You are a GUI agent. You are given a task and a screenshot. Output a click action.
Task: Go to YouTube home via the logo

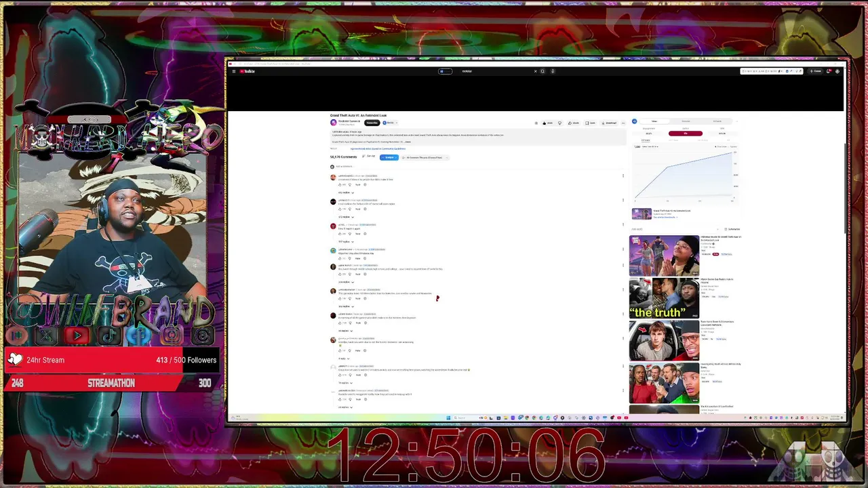pos(247,71)
